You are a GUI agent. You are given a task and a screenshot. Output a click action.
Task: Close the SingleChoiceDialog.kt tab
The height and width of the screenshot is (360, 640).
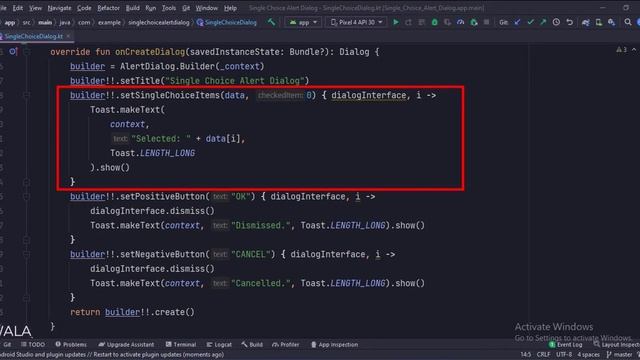click(x=69, y=36)
